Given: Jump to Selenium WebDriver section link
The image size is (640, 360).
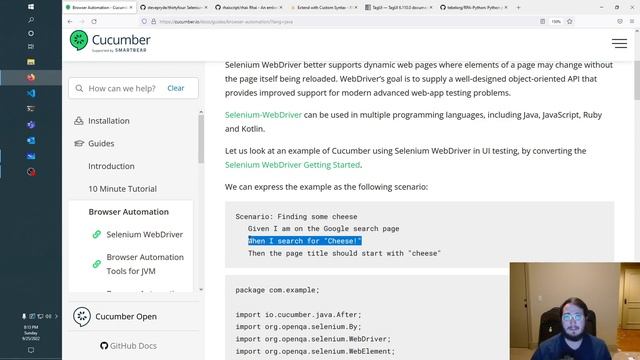Looking at the screenshot, I should [x=144, y=234].
